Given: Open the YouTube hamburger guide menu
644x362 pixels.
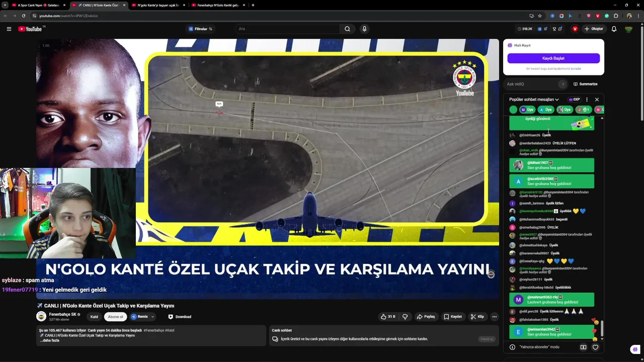Looking at the screenshot, I should 9,29.
